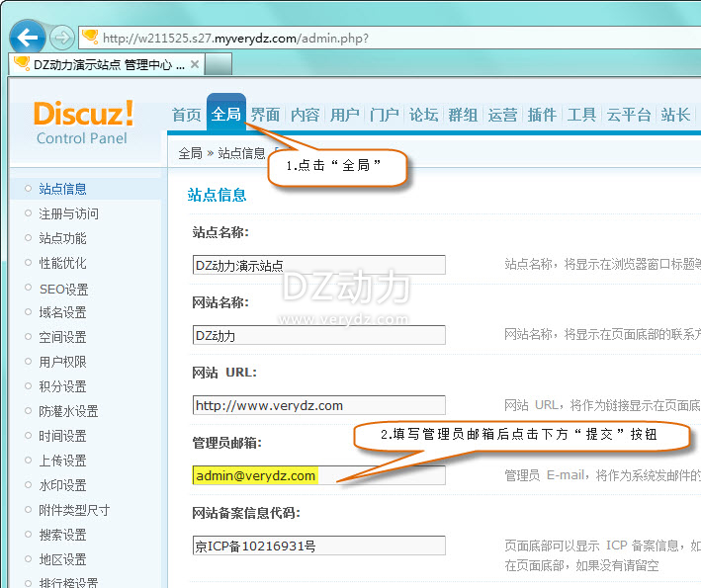Open the 云平台 navigation tab

629,115
